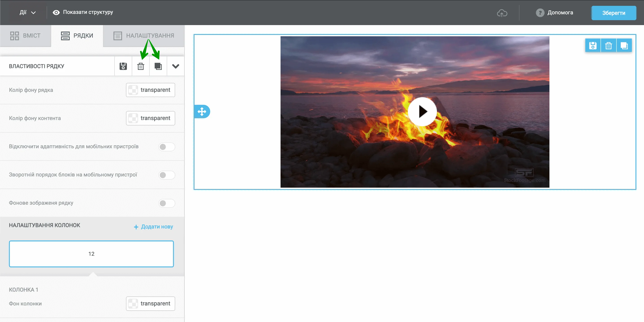Screen dimensions: 644x322
Task: Click the row move handle icon
Action: 202,112
